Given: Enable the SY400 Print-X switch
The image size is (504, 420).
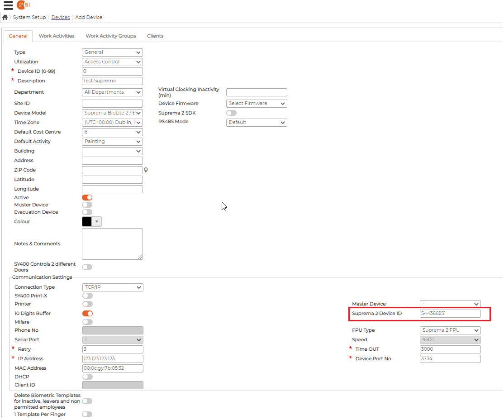Looking at the screenshot, I should (x=87, y=296).
